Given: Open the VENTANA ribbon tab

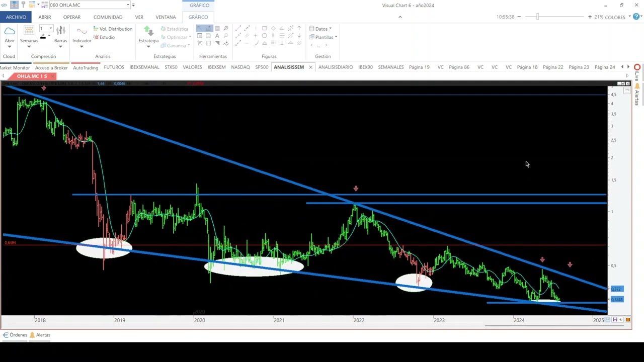Looking at the screenshot, I should tap(166, 17).
